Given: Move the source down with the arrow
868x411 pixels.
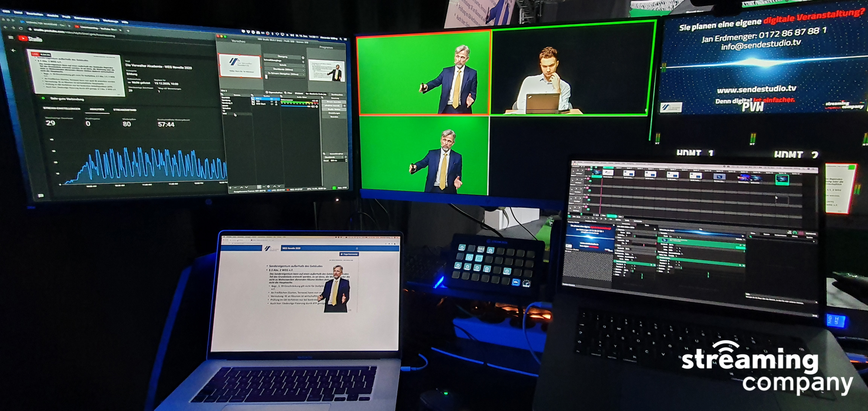Looking at the screenshot, I should click(279, 186).
